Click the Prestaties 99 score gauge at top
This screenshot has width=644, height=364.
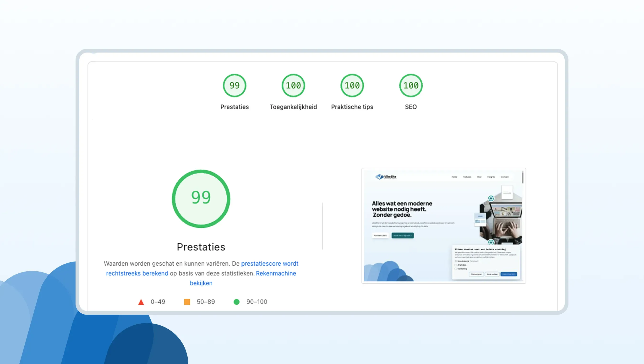tap(235, 86)
